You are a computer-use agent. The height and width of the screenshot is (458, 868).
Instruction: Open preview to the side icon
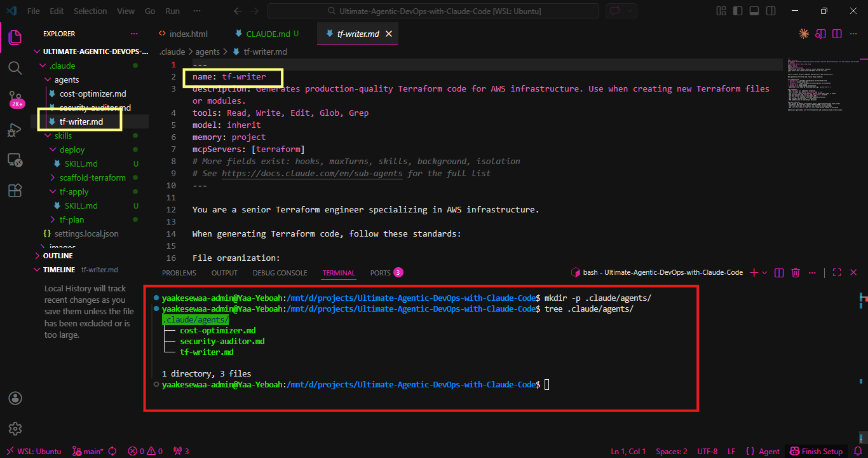coord(821,34)
